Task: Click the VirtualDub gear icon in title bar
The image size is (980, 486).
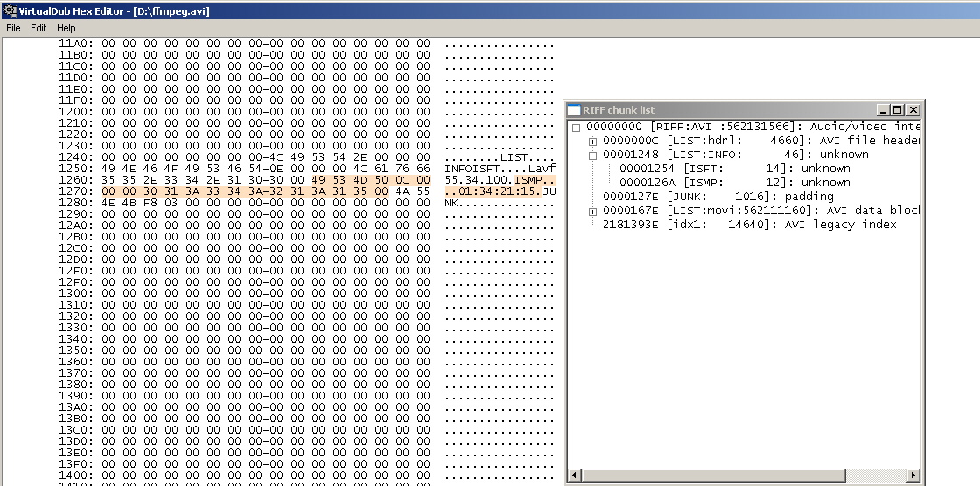Action: tap(9, 10)
